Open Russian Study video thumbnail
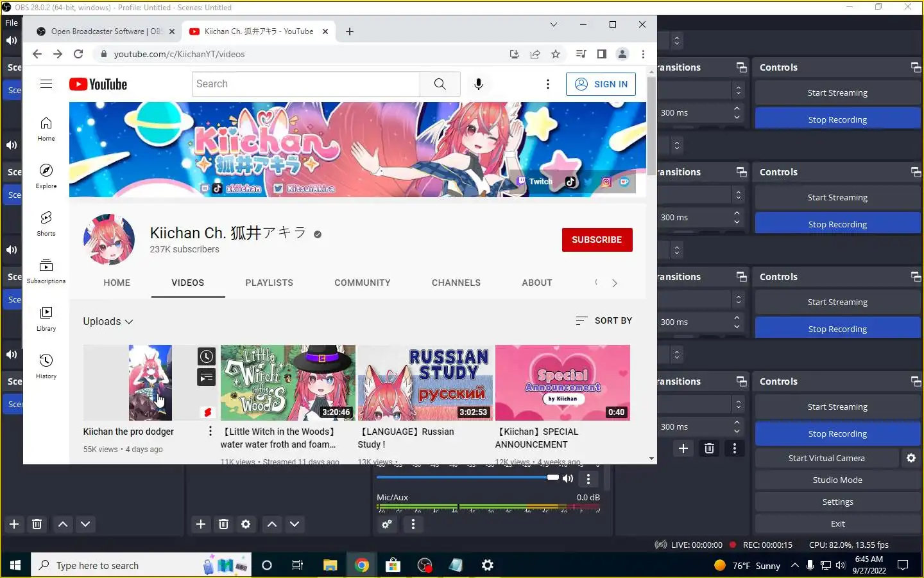924x578 pixels. click(425, 382)
